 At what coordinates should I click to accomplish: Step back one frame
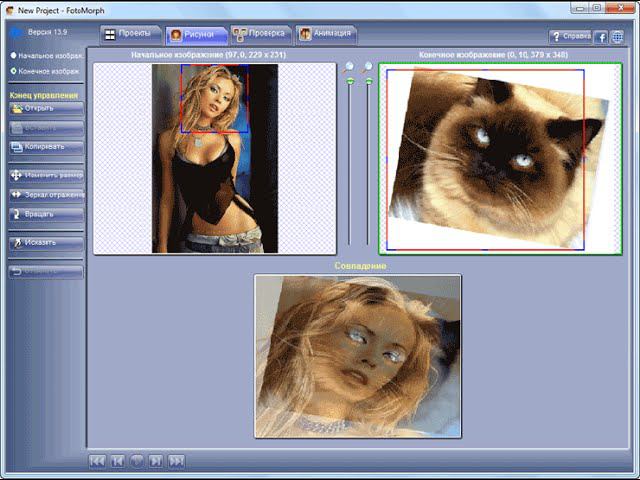point(117,461)
